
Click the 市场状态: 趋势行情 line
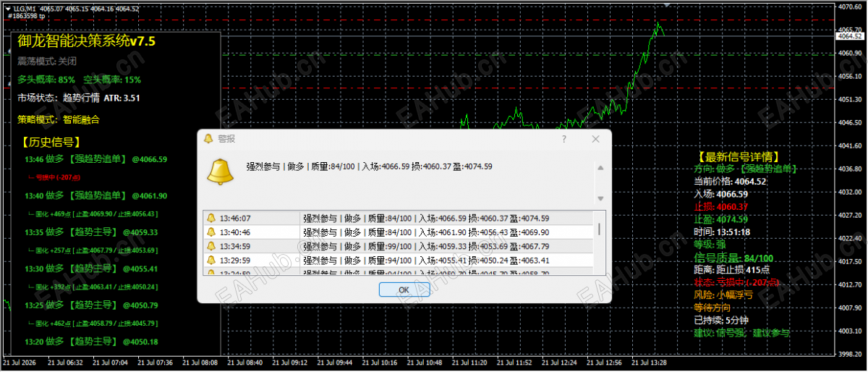(59, 98)
